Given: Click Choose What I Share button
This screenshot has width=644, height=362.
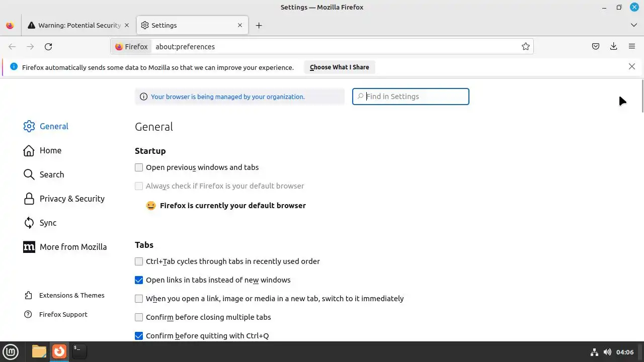Looking at the screenshot, I should [x=340, y=67].
